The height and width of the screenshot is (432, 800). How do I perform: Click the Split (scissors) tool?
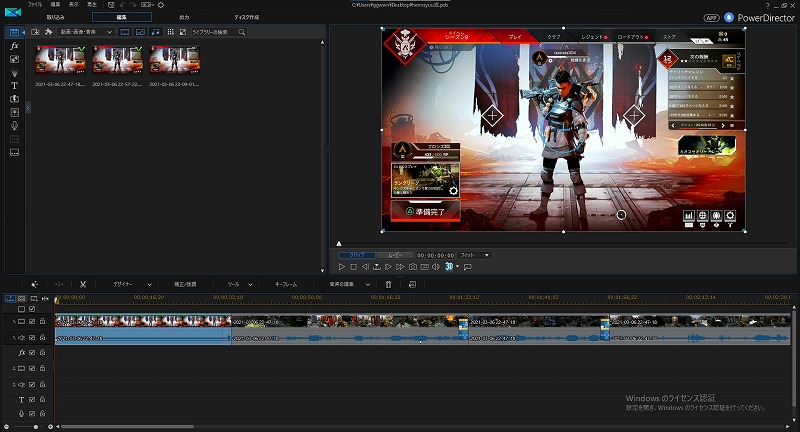(x=83, y=284)
